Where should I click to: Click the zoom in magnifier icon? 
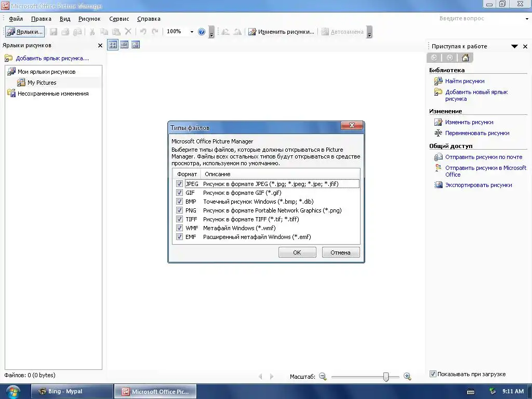pos(407,376)
